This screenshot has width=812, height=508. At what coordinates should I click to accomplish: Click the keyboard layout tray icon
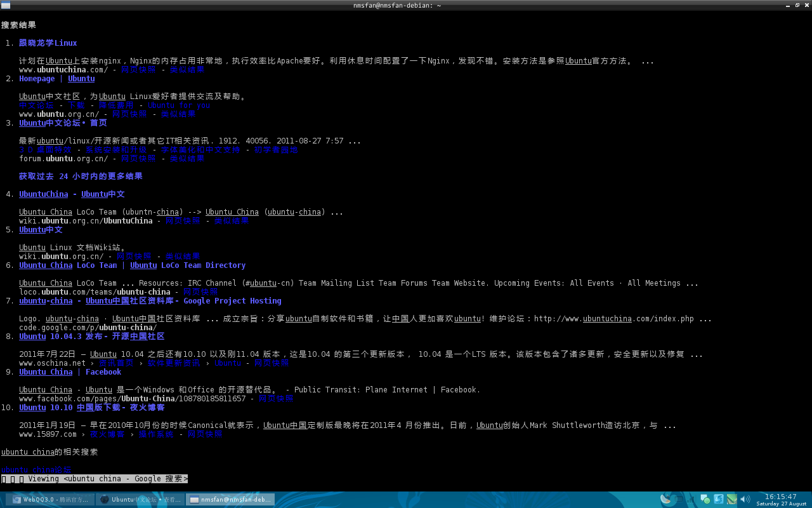pyautogui.click(x=679, y=499)
